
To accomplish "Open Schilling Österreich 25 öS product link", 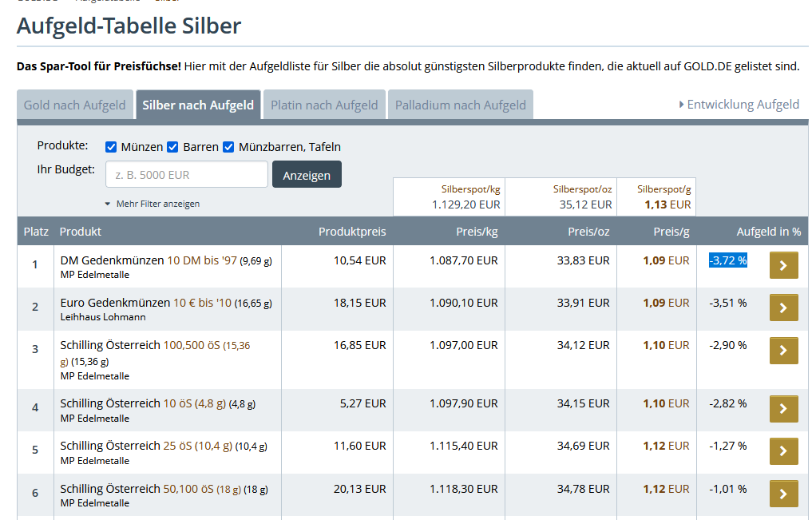I will click(x=164, y=446).
